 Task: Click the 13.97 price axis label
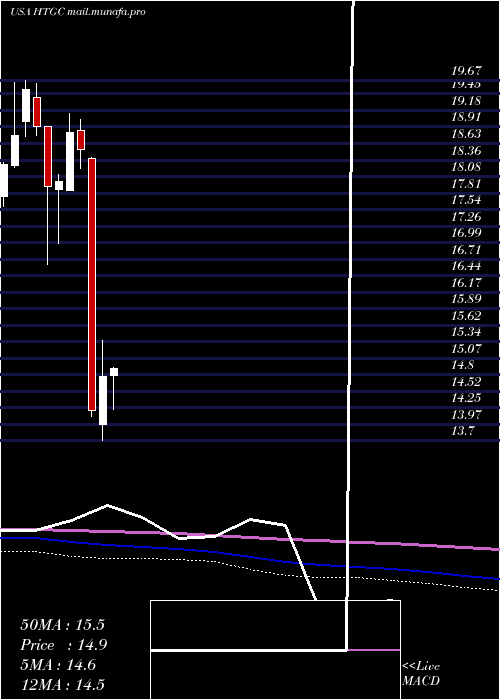(x=466, y=415)
